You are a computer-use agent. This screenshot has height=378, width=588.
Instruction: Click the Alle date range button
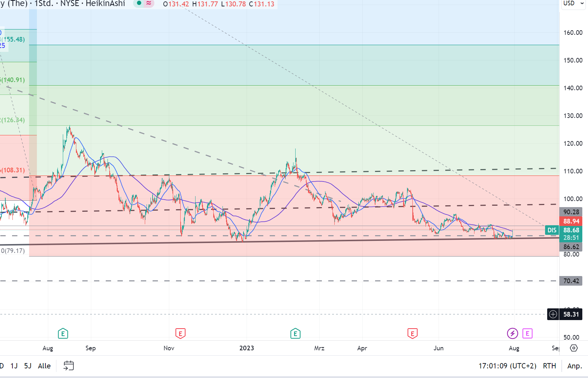[44, 366]
